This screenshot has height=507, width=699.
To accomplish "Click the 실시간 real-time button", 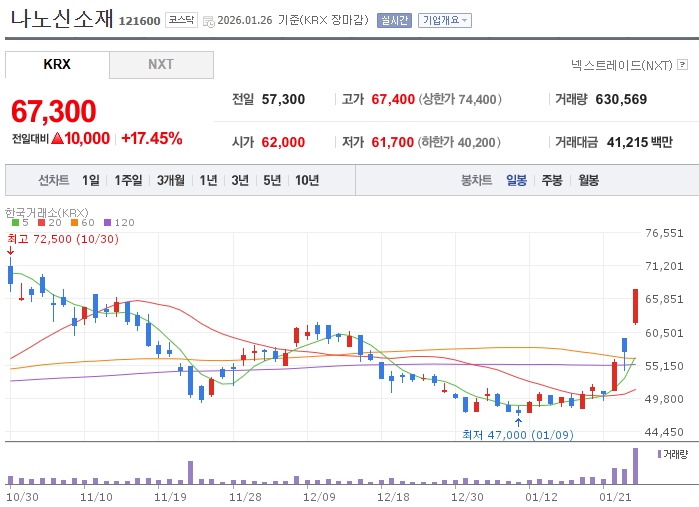I will coord(394,20).
